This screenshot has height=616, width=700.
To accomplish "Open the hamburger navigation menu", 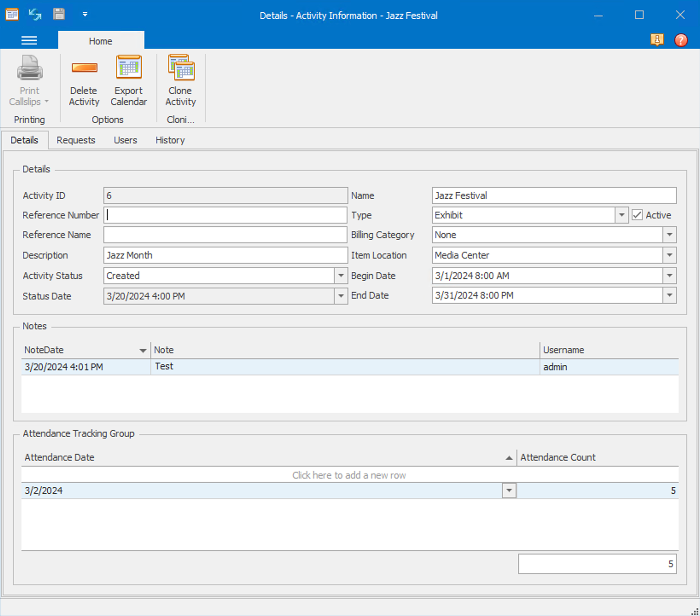I will click(29, 40).
